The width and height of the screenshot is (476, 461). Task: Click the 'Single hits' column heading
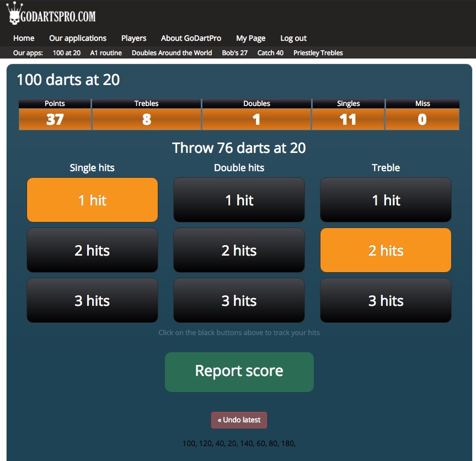[x=92, y=168]
